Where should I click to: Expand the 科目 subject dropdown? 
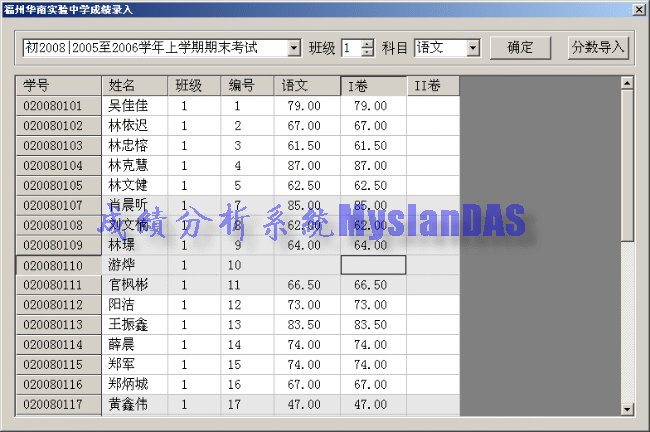point(473,48)
